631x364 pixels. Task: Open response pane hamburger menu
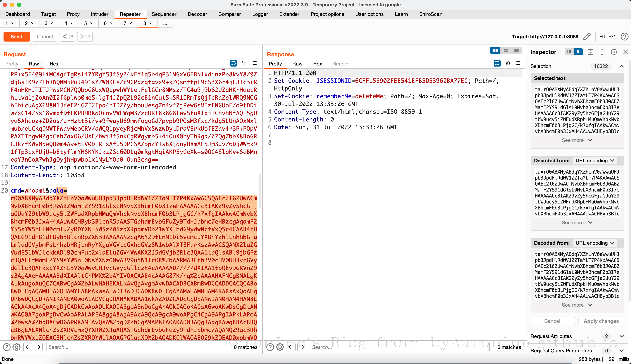click(x=518, y=63)
